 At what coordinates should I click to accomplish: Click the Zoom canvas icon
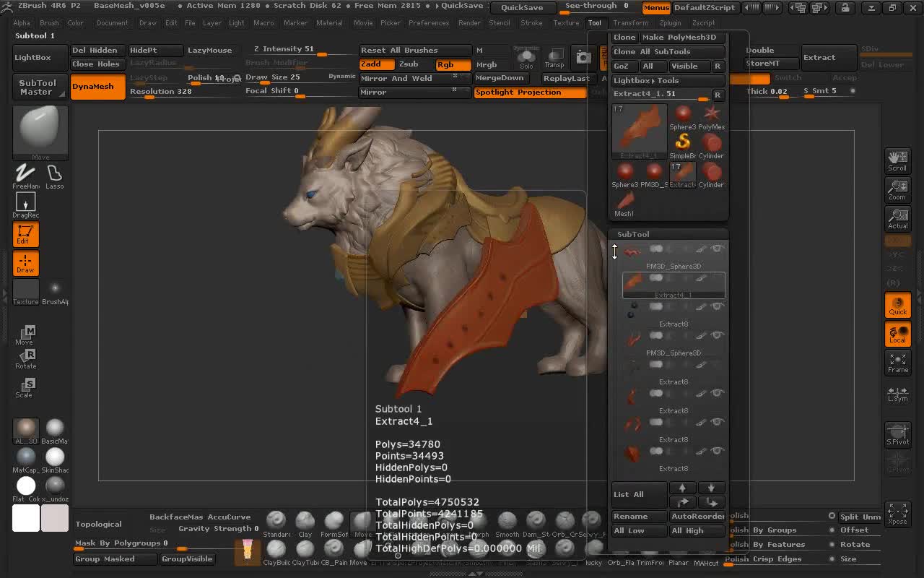pos(898,189)
